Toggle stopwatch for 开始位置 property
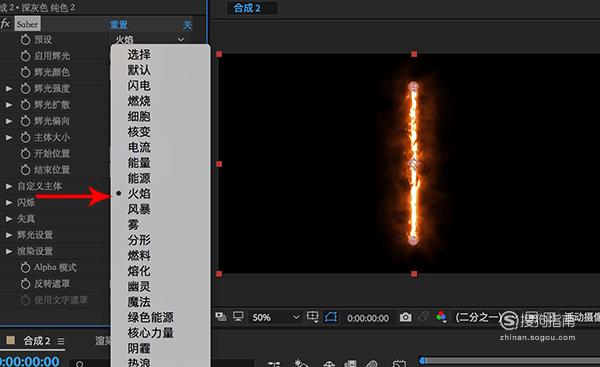Image resolution: width=600 pixels, height=367 pixels. pyautogui.click(x=25, y=153)
